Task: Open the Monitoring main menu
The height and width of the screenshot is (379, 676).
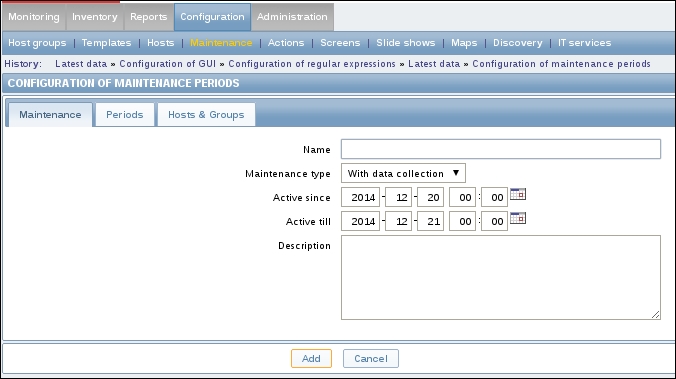Action: click(x=34, y=17)
